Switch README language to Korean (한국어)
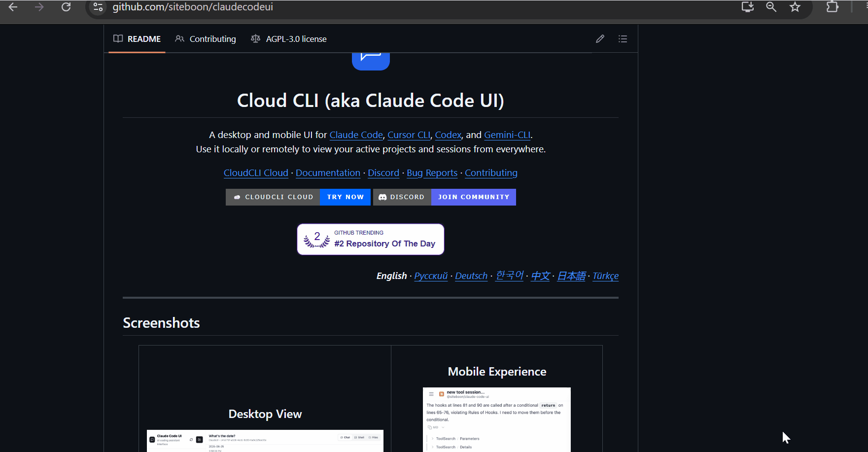868x452 pixels. point(509,276)
